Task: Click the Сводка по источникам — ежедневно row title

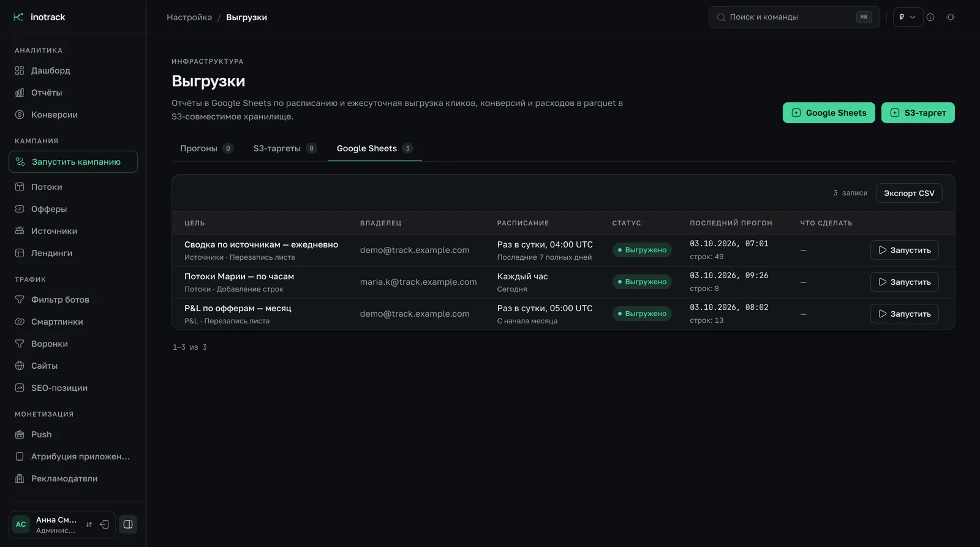Action: [x=261, y=244]
